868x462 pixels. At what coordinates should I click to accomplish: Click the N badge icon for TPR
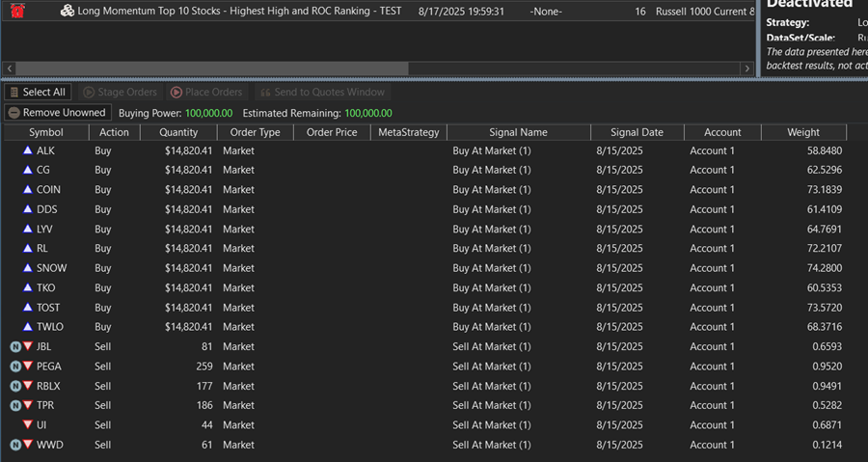(x=15, y=405)
